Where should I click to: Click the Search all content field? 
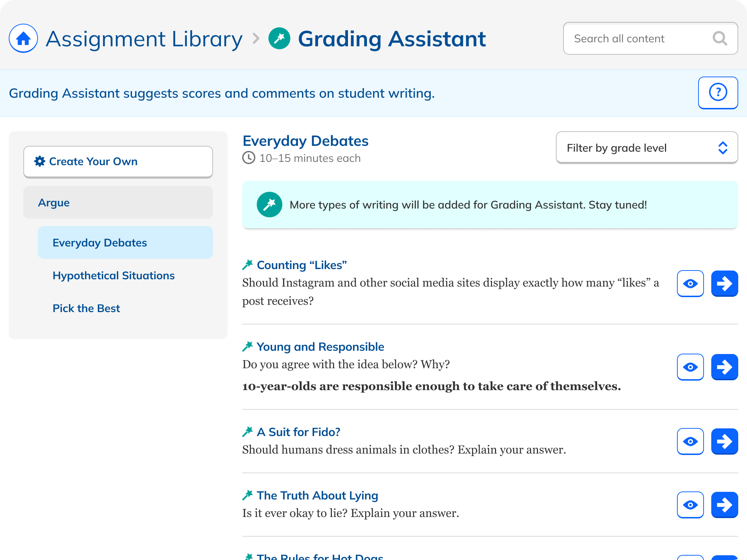click(635, 38)
